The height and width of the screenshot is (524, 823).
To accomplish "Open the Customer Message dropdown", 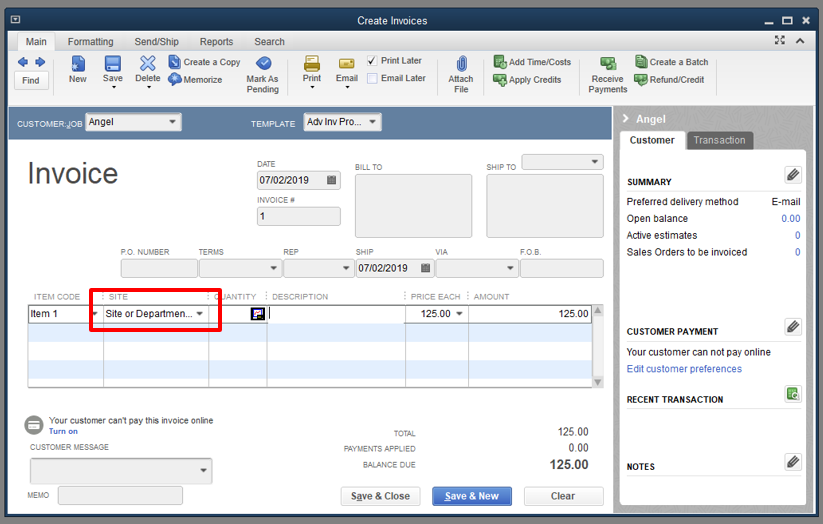I will click(x=203, y=470).
